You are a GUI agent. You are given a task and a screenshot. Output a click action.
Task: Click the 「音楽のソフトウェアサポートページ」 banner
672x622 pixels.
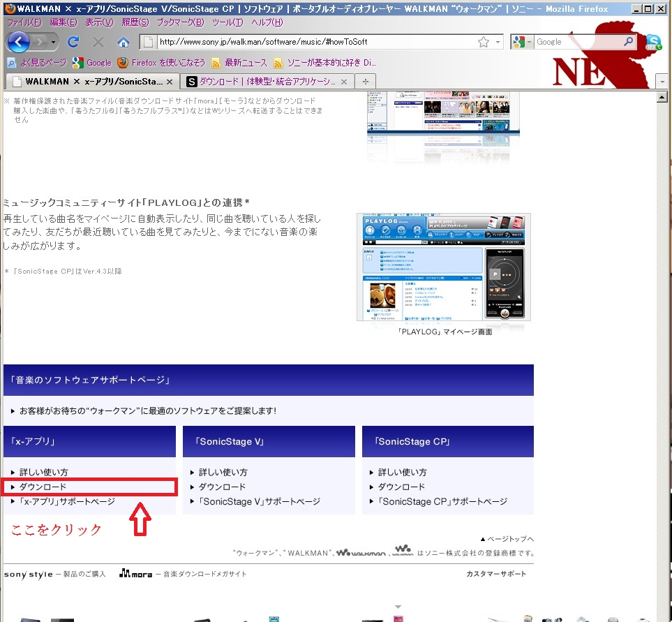(268, 380)
